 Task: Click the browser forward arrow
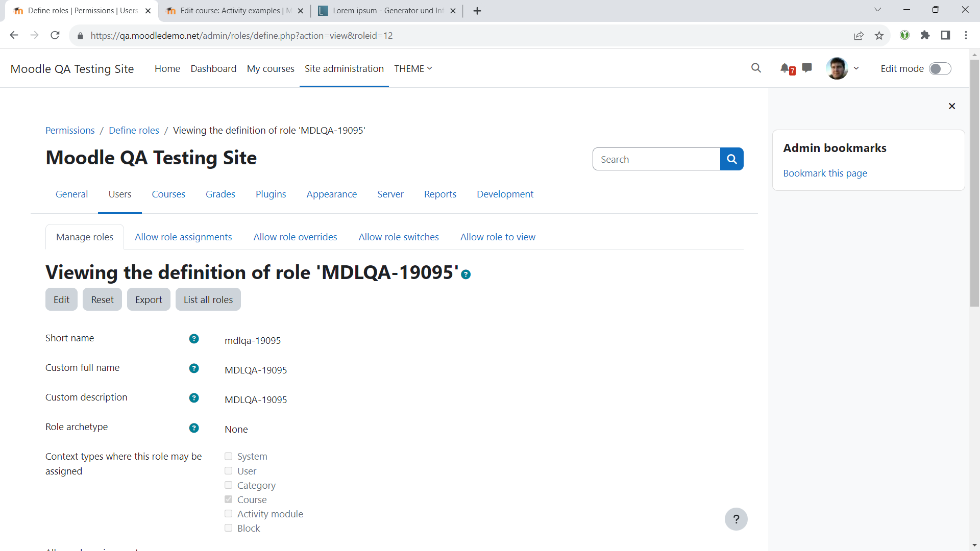click(34, 35)
